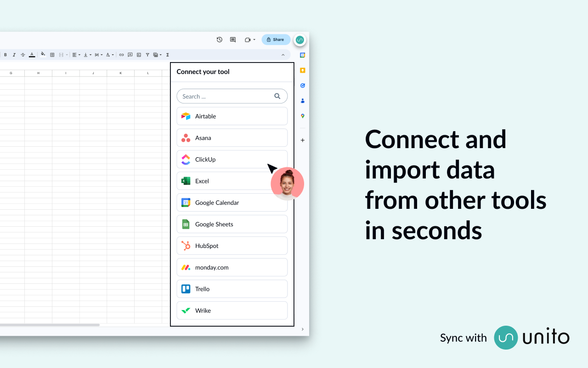Select the Google Calendar tool
This screenshot has width=588, height=368.
(x=232, y=203)
